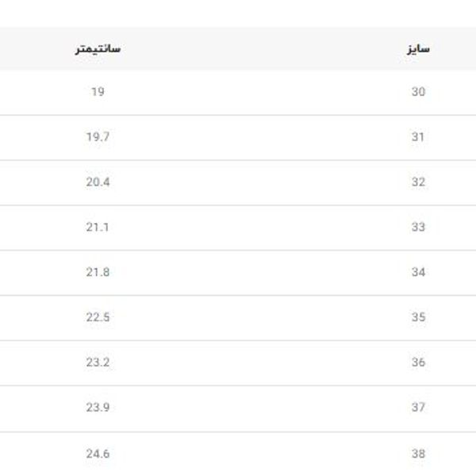Select the 20.4 measurement cell

[x=98, y=182]
